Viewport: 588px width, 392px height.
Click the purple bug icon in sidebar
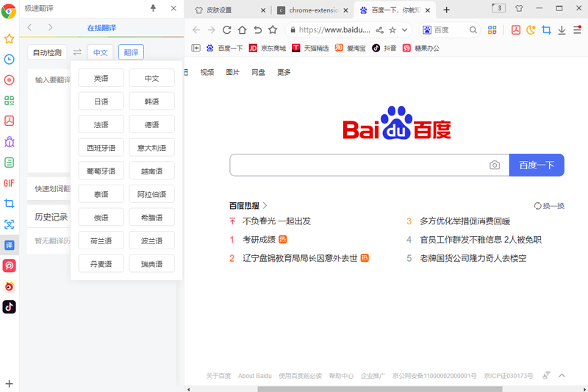click(9, 142)
